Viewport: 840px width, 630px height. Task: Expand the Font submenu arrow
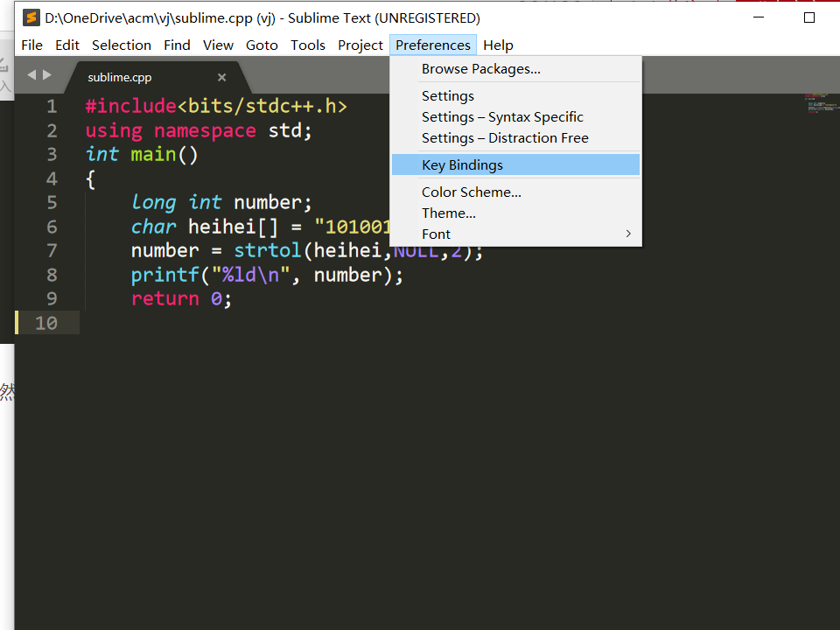tap(628, 234)
